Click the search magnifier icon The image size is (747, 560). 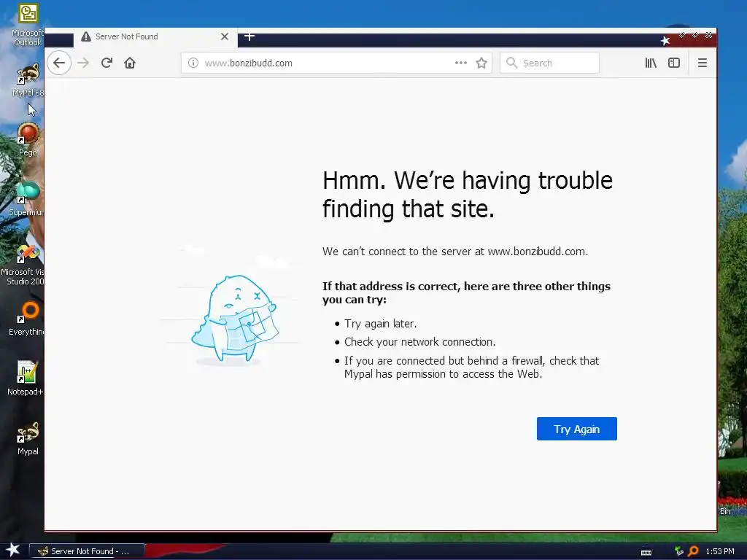(x=511, y=63)
